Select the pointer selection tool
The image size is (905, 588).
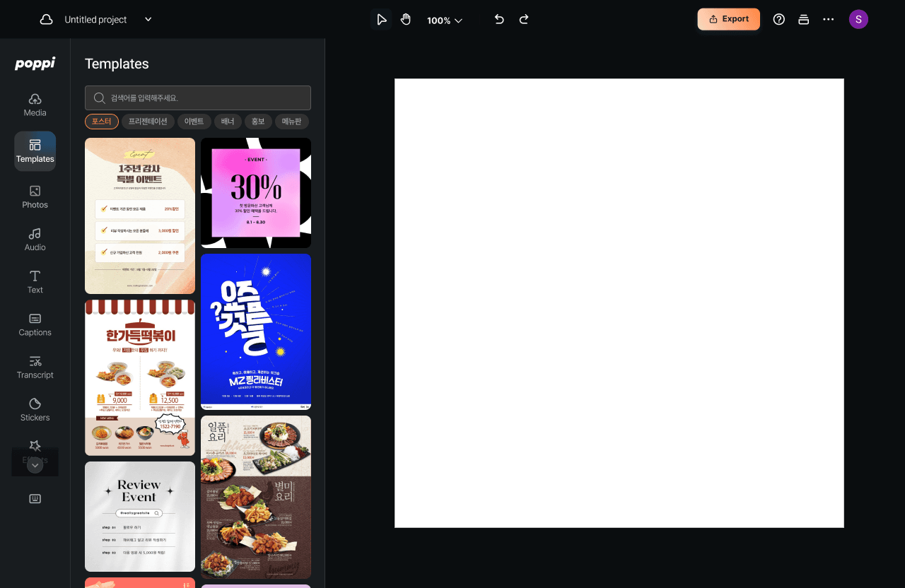pyautogui.click(x=381, y=20)
